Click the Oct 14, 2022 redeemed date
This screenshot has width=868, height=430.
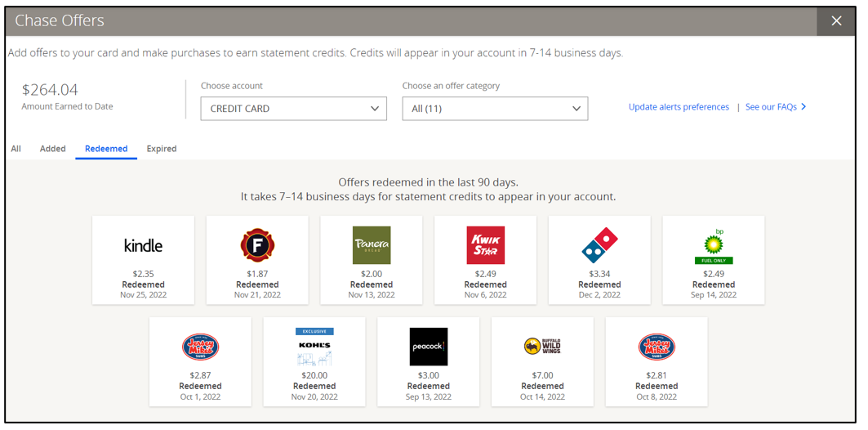click(x=542, y=396)
